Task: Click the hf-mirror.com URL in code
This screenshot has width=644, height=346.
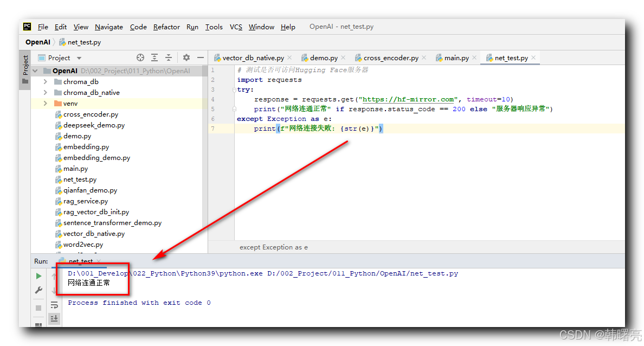Action: click(x=408, y=99)
